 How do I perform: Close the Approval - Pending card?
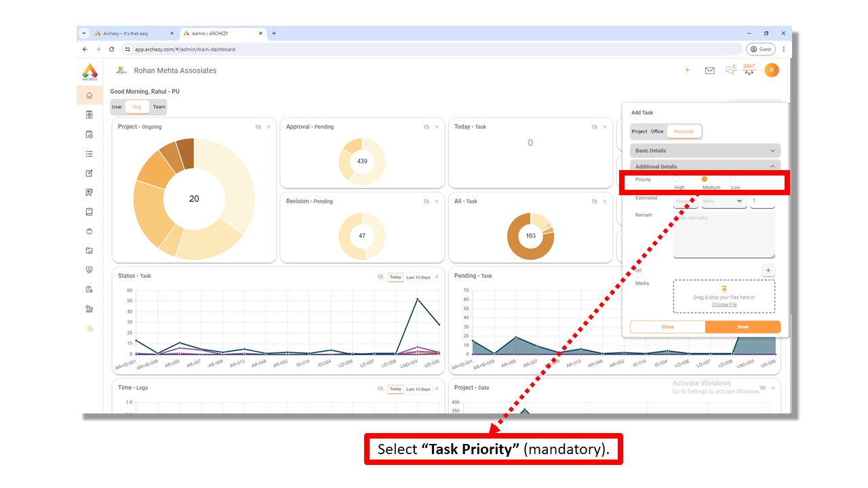pos(437,127)
